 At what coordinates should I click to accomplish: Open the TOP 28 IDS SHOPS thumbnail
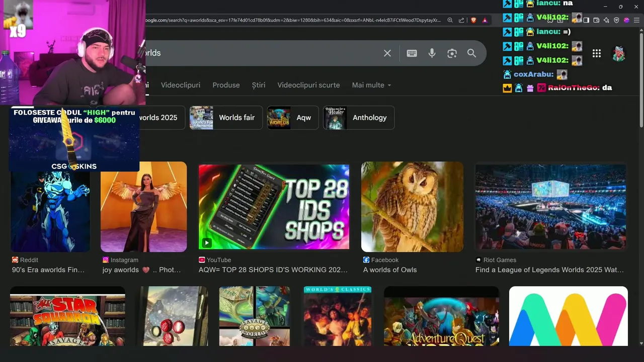(x=274, y=207)
